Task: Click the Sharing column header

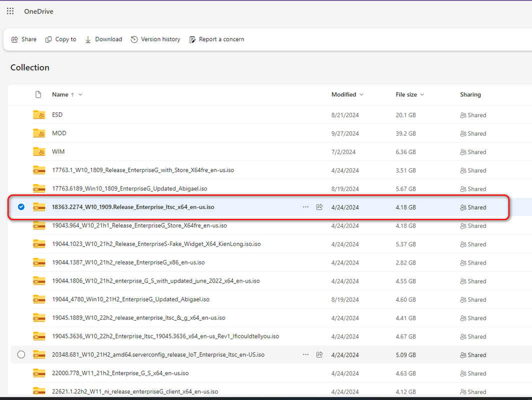Action: click(x=470, y=94)
